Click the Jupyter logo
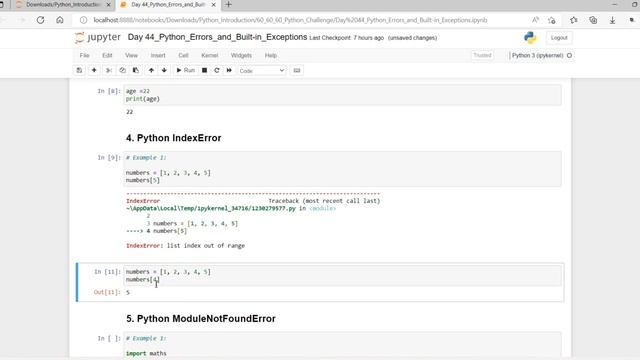This screenshot has width=640, height=360. coord(98,37)
